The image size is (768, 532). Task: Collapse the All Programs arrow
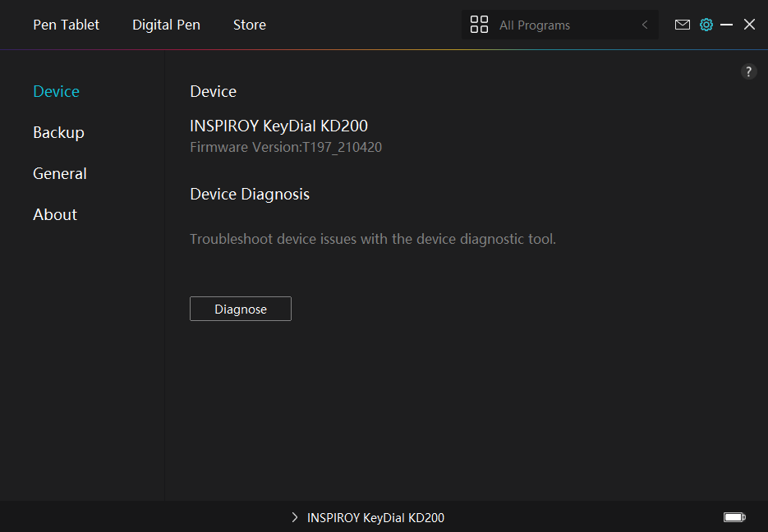tap(645, 25)
